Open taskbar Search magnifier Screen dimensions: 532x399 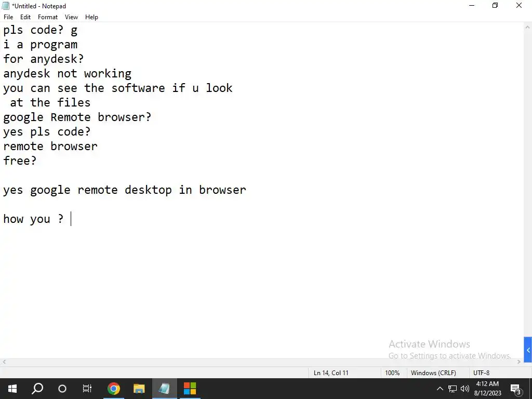click(37, 389)
